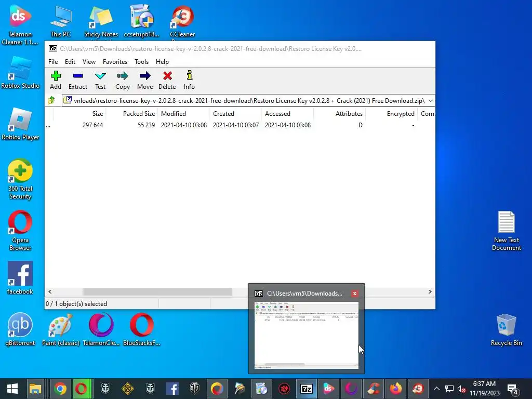Click the horizontal scrollbar left arrow

click(x=50, y=292)
